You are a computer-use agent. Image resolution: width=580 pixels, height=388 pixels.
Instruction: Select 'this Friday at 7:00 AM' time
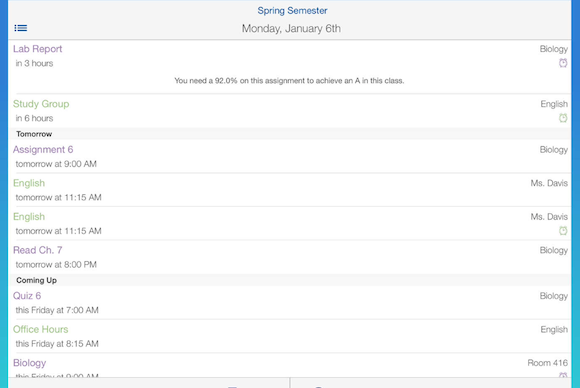(57, 310)
